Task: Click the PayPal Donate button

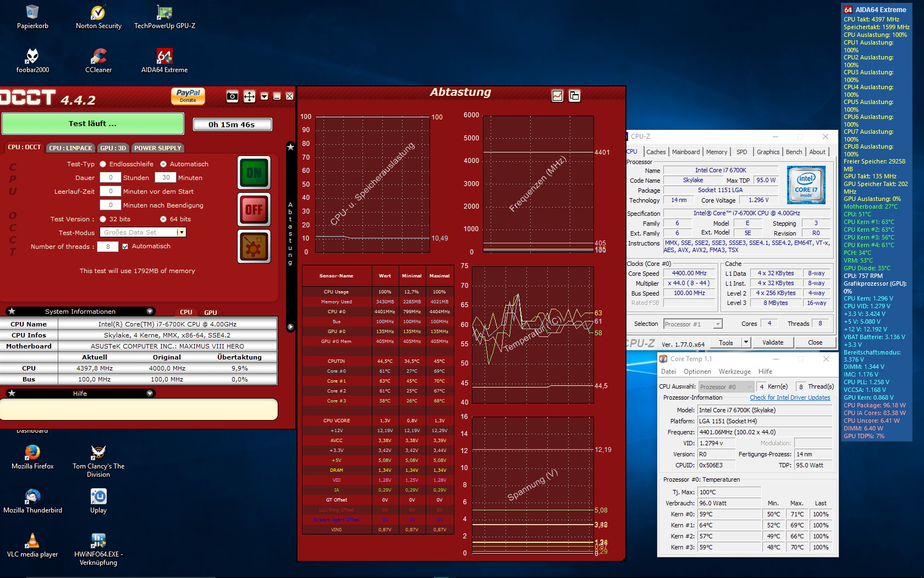Action: point(188,96)
